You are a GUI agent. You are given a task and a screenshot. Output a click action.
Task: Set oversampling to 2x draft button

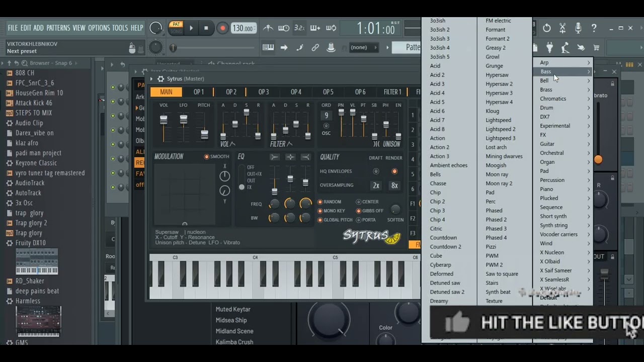376,186
